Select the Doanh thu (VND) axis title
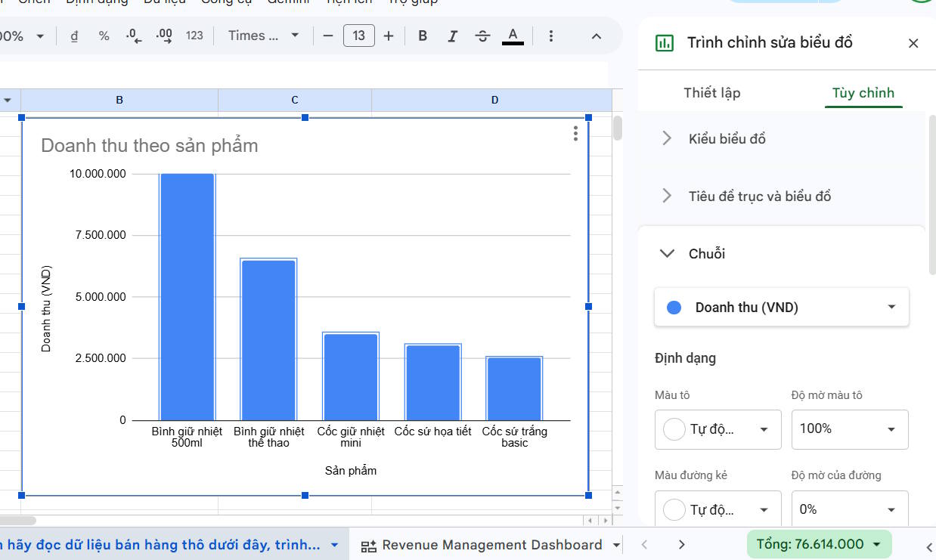 (47, 308)
